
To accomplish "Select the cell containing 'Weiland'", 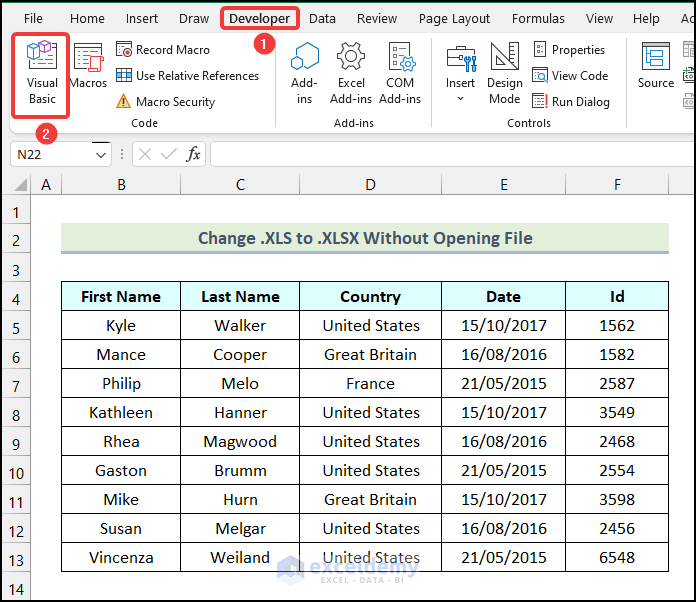I will (x=240, y=557).
